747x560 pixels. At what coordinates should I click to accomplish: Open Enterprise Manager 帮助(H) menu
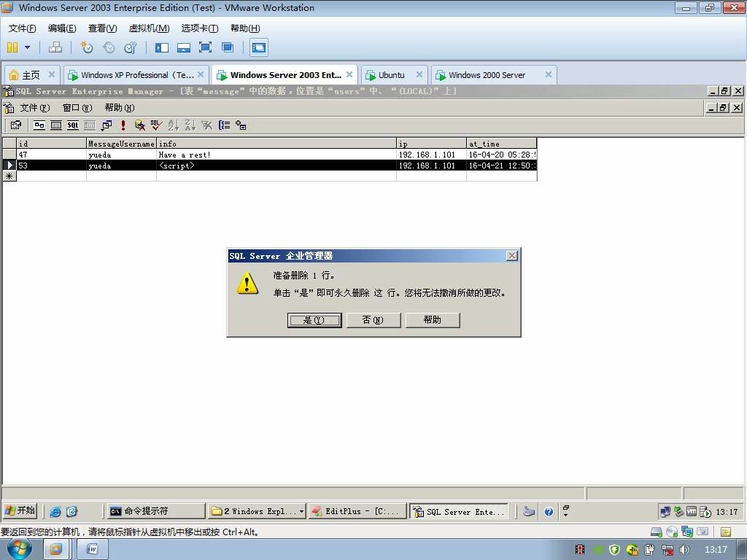coord(120,108)
